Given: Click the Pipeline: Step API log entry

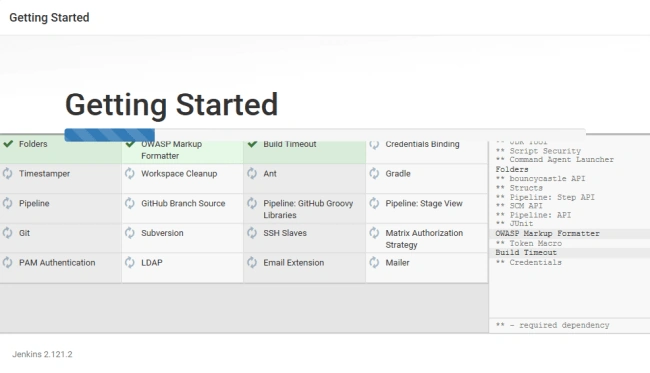Looking at the screenshot, I should pyautogui.click(x=545, y=197).
